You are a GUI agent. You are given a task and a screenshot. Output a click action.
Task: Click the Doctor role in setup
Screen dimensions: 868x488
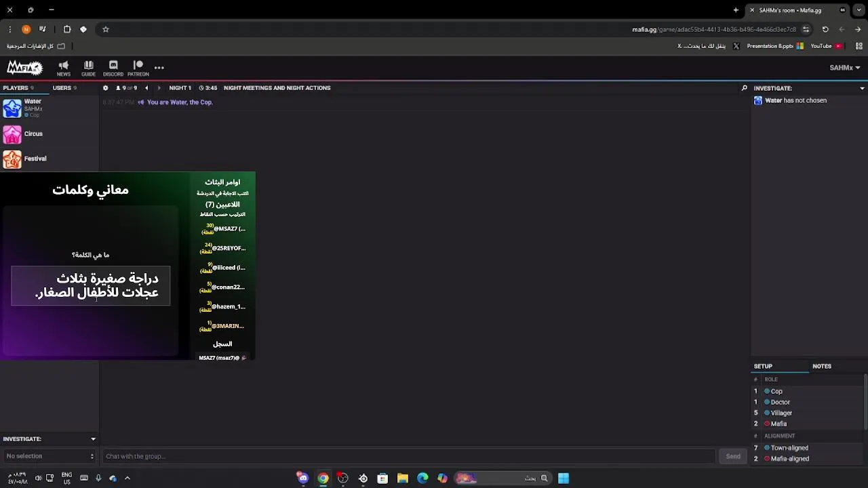coord(780,402)
